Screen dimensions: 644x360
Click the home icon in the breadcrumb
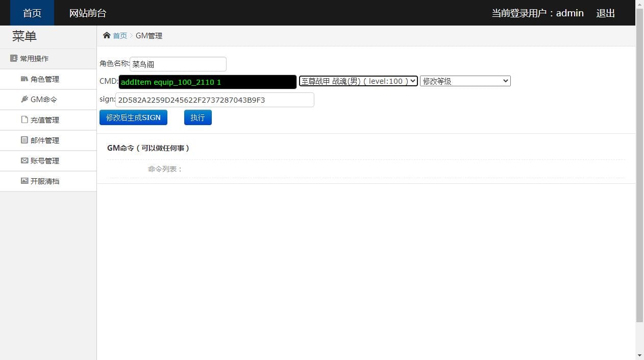click(x=106, y=35)
